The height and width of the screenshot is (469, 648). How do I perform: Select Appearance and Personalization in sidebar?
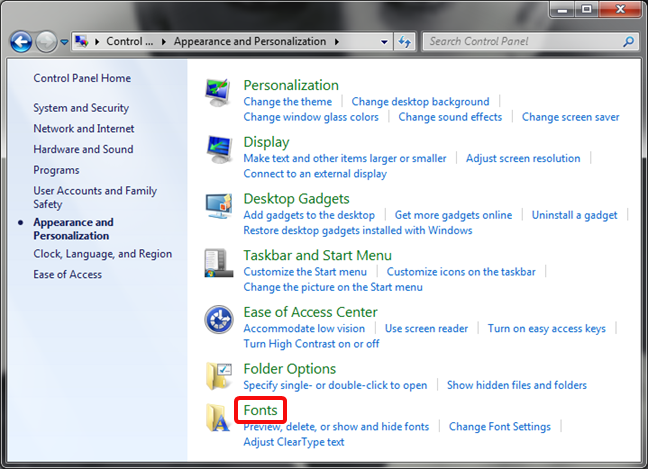pyautogui.click(x=73, y=229)
